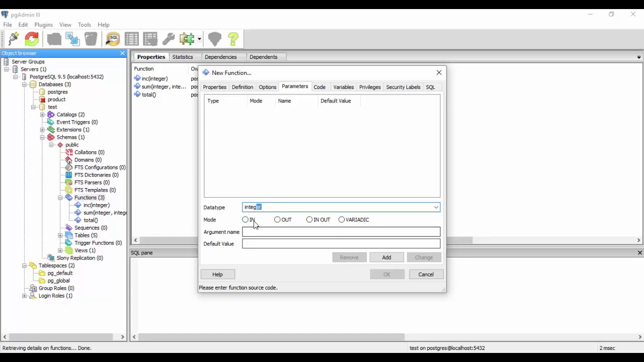644x362 pixels.
Task: Expand the Views (1) tree node
Action: (60, 250)
